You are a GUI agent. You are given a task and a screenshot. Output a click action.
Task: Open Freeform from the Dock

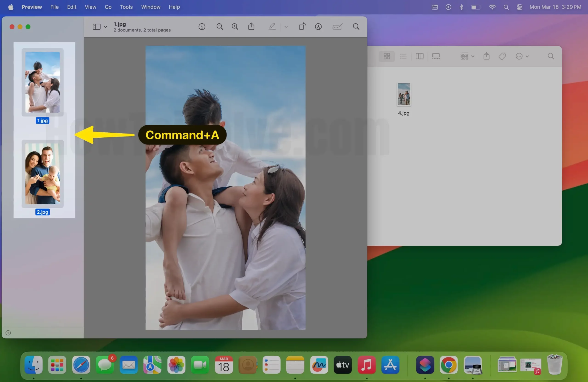pyautogui.click(x=319, y=365)
